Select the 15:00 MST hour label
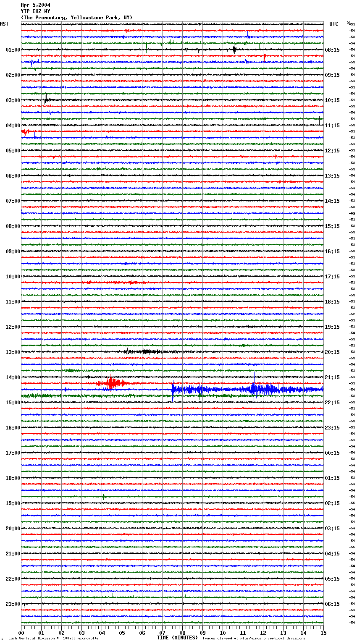Viewport: 357px width, 644px height. click(x=13, y=403)
